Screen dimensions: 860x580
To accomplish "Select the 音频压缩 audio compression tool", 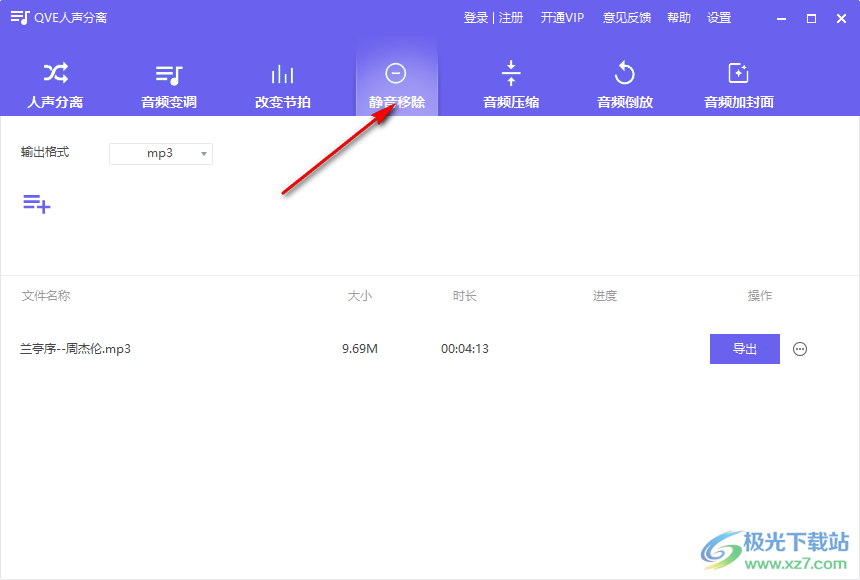I will pyautogui.click(x=510, y=83).
